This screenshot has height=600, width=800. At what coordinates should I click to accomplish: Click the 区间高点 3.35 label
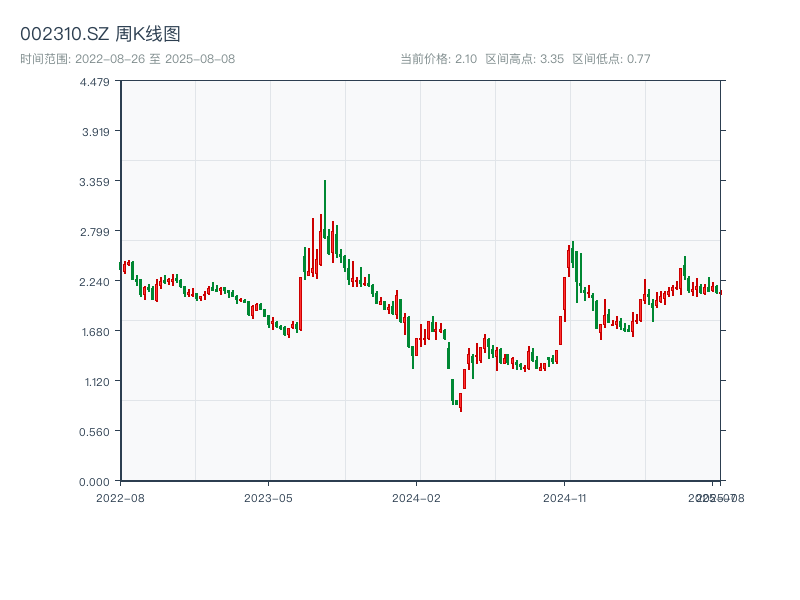[524, 59]
